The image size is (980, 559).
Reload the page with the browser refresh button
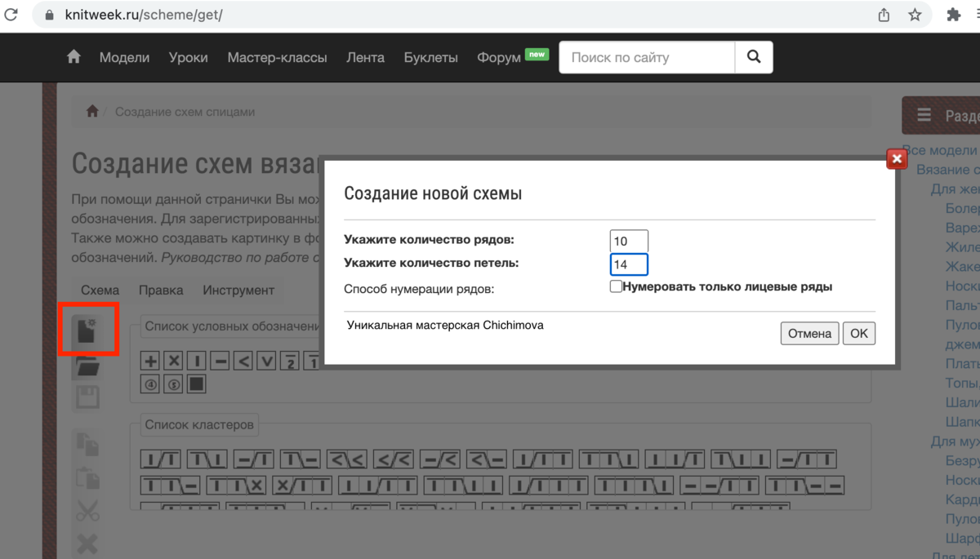(x=11, y=15)
